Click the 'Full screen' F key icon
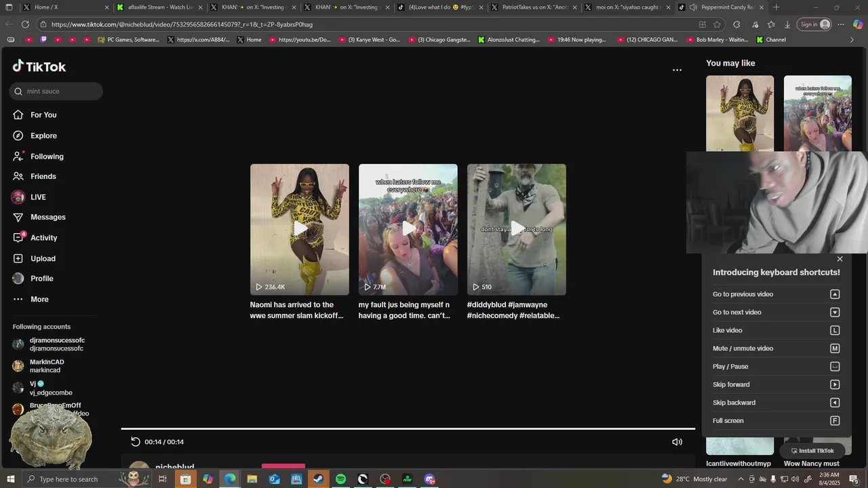This screenshot has height=488, width=868. [x=835, y=421]
